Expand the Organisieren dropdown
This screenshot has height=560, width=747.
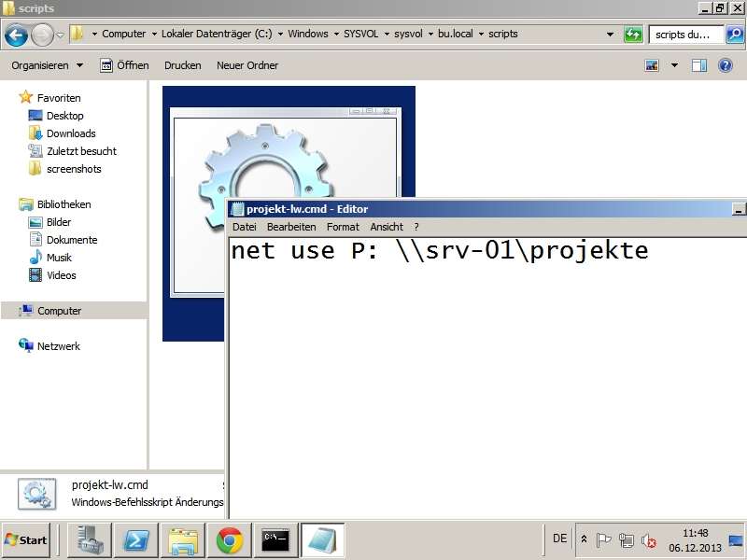[47, 65]
